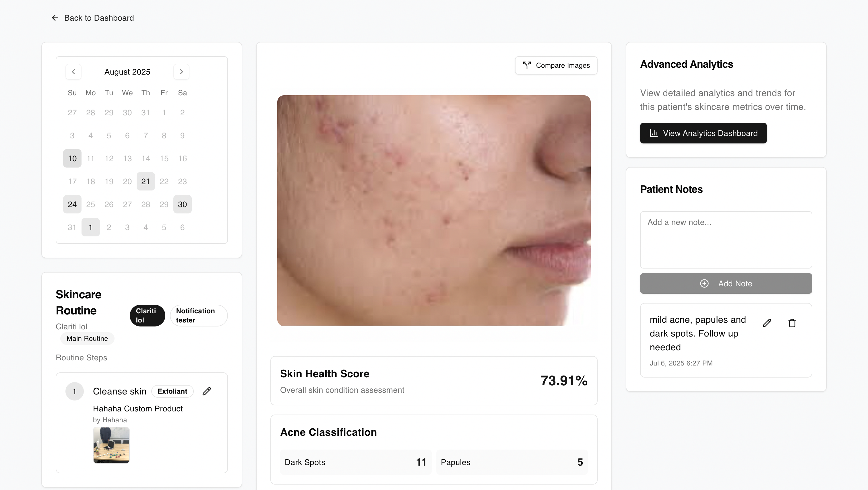Click the Add Note button

726,283
